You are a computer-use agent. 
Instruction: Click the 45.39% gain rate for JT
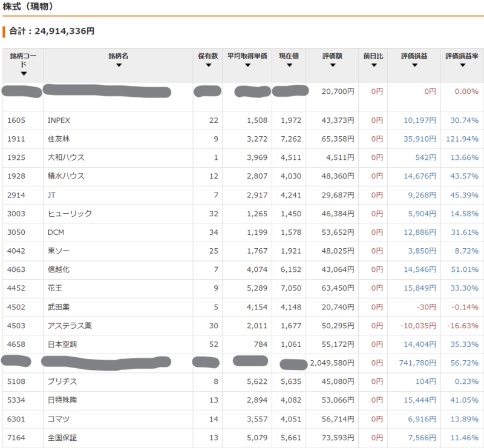click(x=464, y=195)
